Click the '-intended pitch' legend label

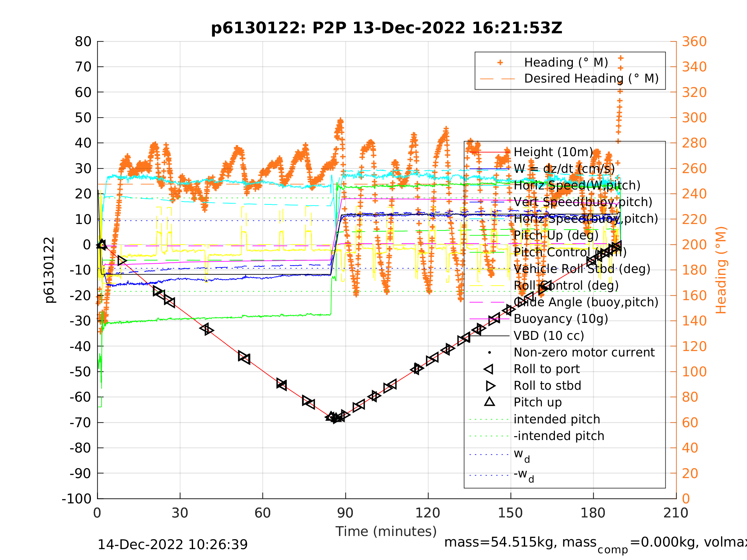pyautogui.click(x=559, y=436)
